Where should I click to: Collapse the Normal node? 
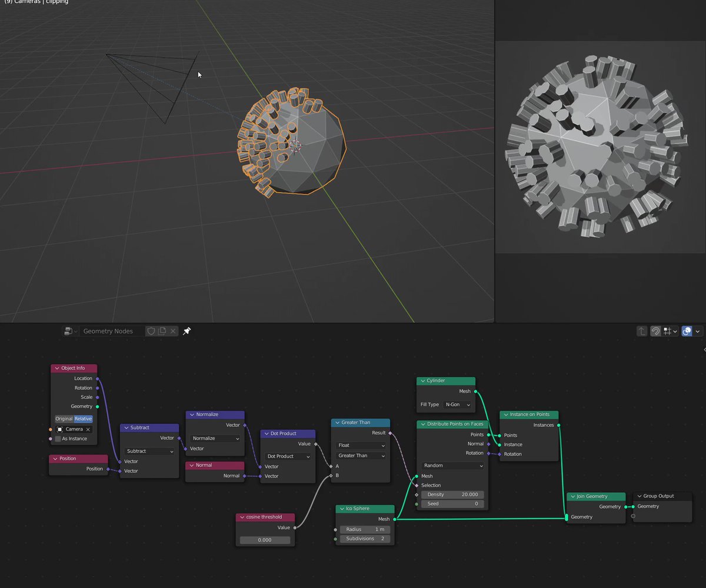tap(192, 465)
